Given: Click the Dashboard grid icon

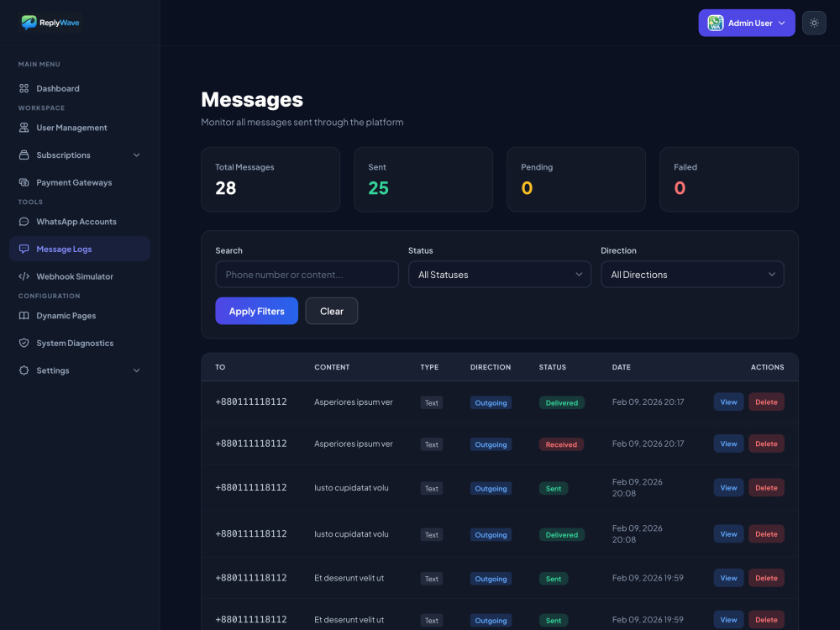Looking at the screenshot, I should 24,88.
